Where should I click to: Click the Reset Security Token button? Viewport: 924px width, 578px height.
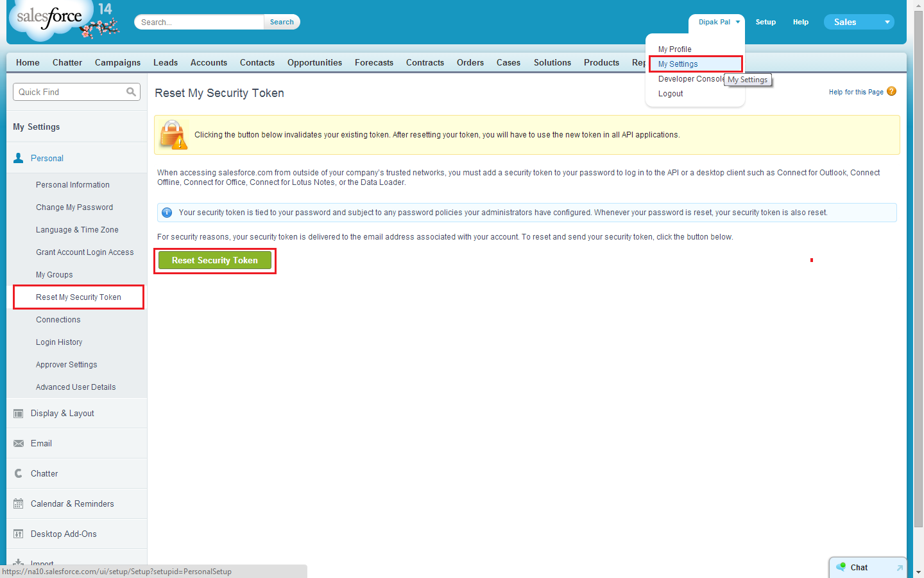coord(215,260)
